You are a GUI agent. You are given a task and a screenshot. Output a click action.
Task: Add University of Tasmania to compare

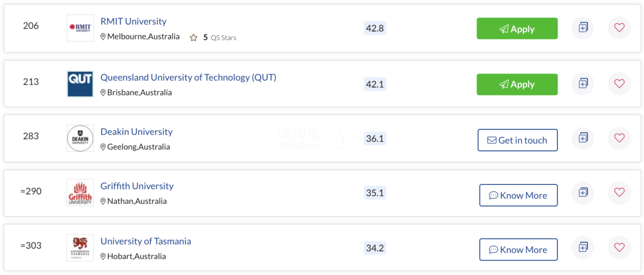click(x=583, y=247)
